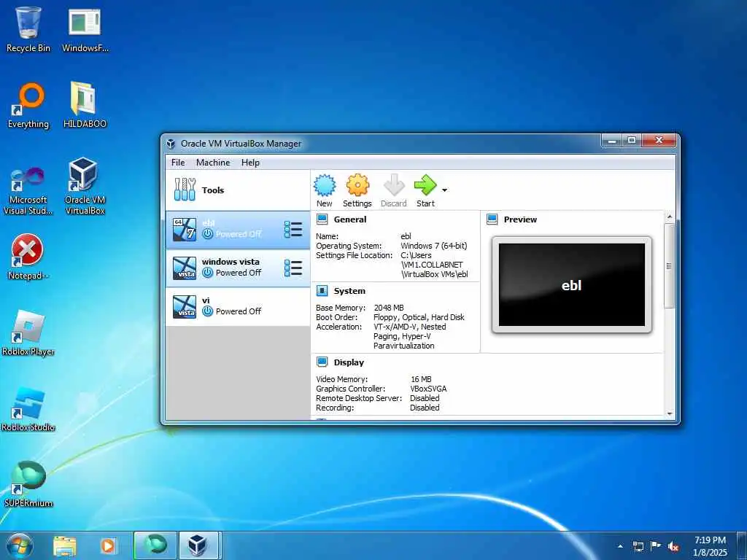
Task: Click the General section header
Action: coord(350,219)
